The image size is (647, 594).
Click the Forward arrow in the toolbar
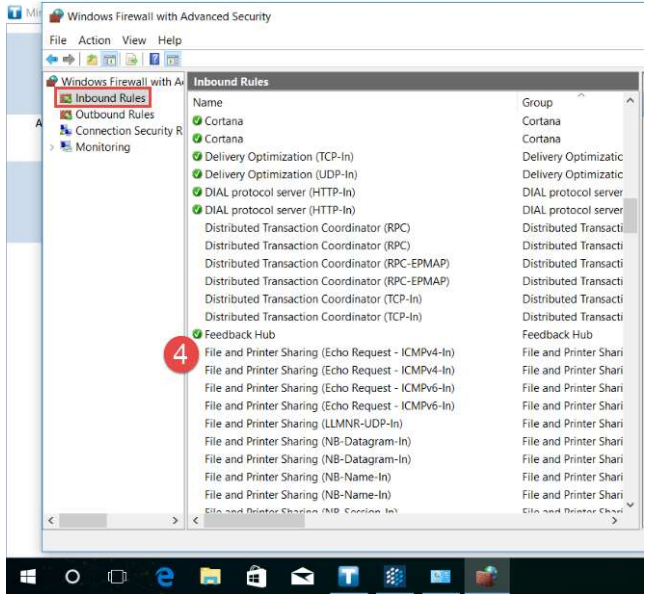click(x=68, y=59)
